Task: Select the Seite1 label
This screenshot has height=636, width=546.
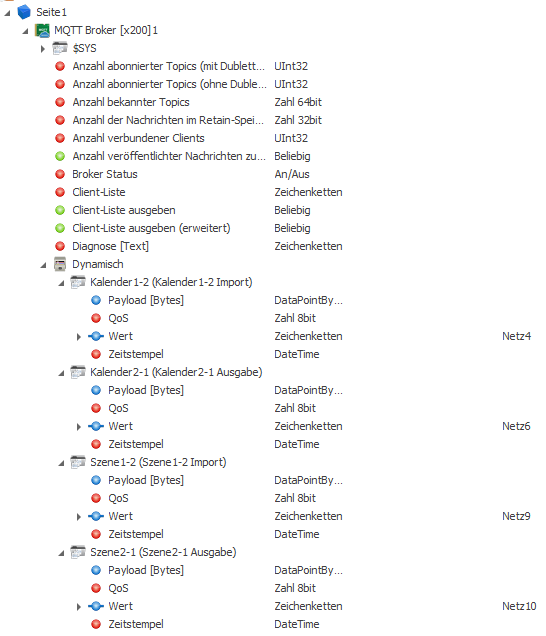Action: tap(52, 13)
